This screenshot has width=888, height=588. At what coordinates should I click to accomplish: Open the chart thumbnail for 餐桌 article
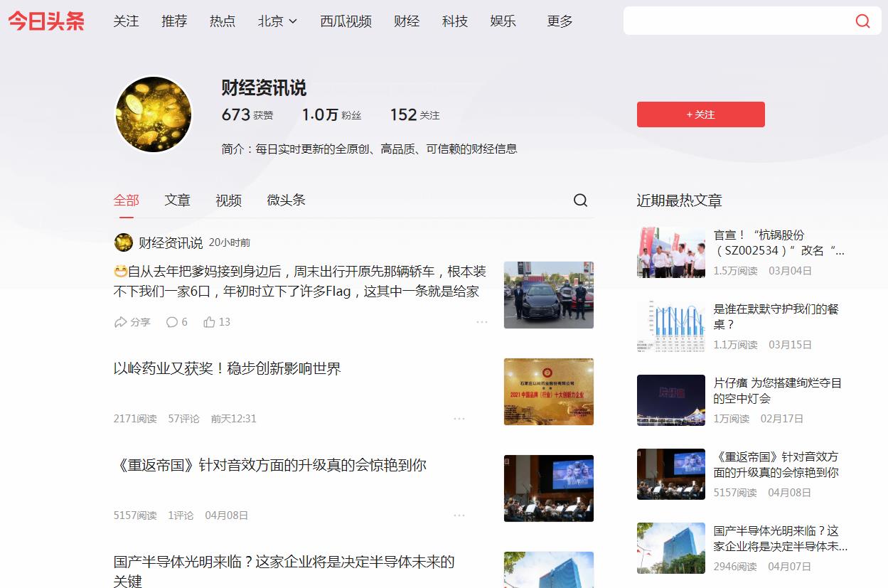coord(671,326)
